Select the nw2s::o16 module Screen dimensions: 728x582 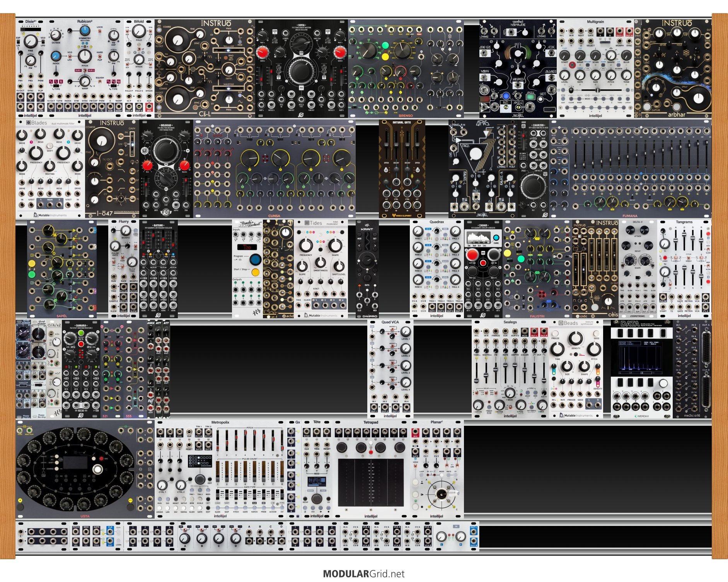pyautogui.click(x=692, y=369)
